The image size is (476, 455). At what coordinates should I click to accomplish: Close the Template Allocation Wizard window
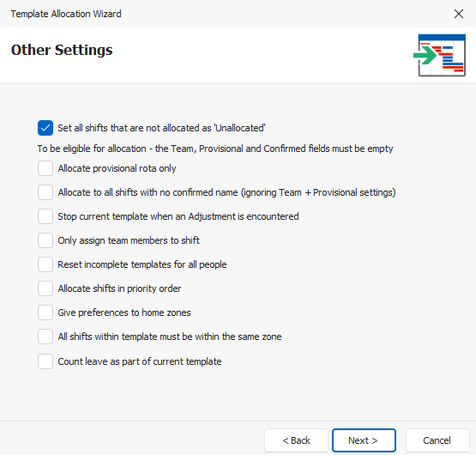pos(458,14)
